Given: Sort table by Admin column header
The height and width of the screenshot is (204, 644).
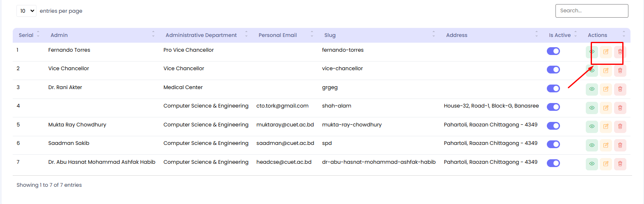Looking at the screenshot, I should tap(59, 35).
